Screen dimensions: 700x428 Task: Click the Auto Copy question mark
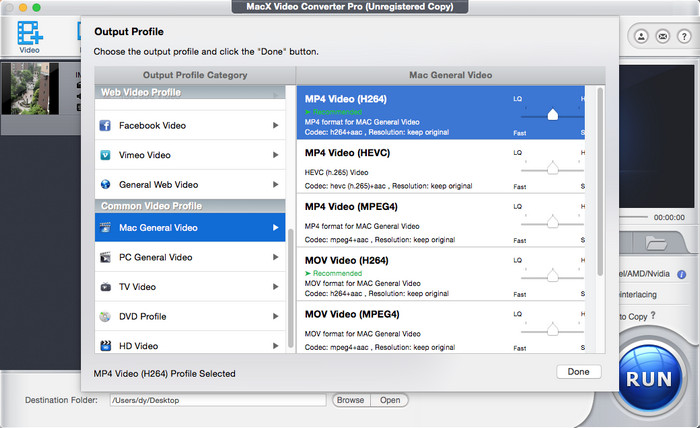(x=653, y=315)
